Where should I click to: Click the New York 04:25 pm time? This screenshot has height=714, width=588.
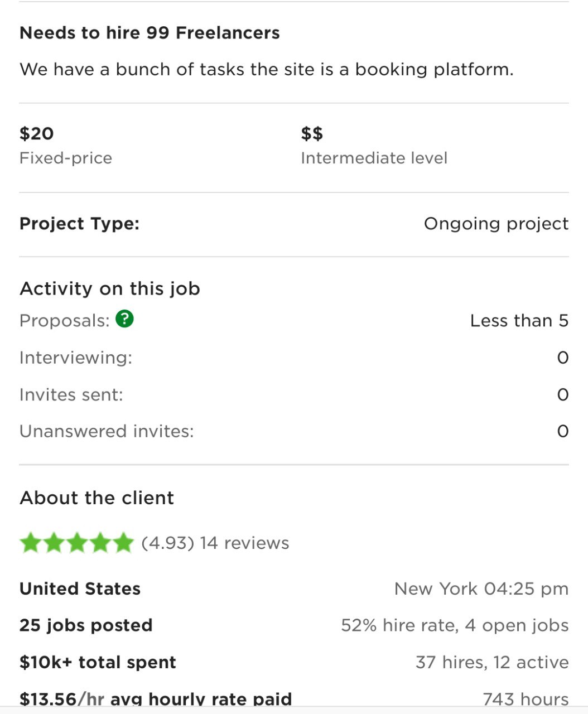(481, 589)
